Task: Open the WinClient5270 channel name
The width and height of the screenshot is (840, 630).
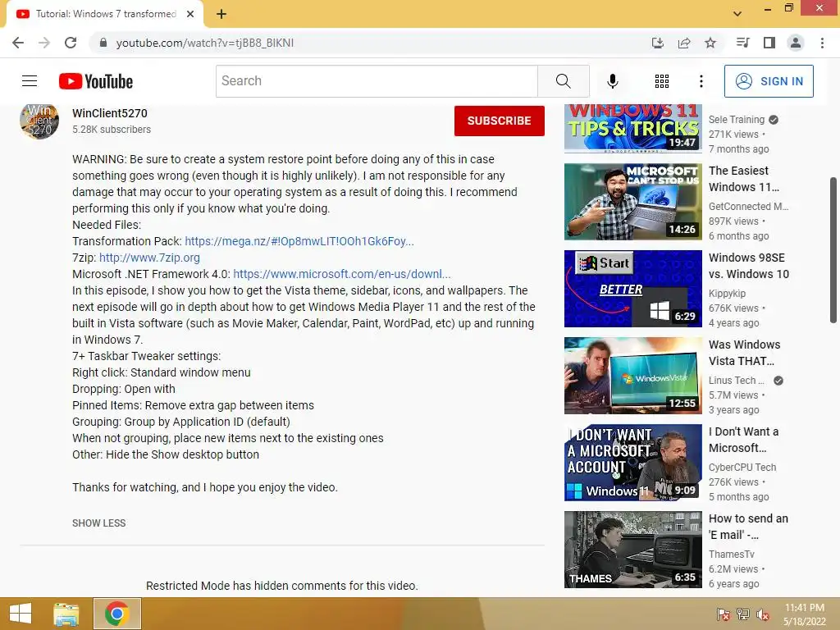Action: tap(110, 113)
